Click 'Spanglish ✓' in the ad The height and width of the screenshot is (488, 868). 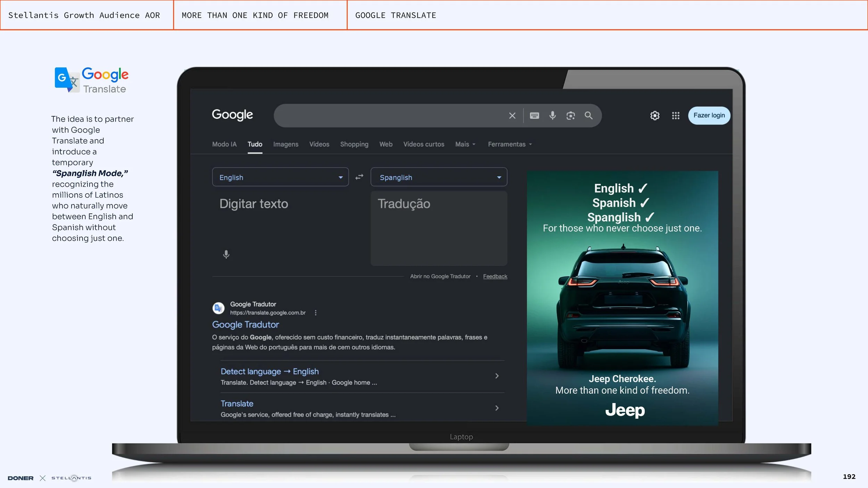[621, 217]
